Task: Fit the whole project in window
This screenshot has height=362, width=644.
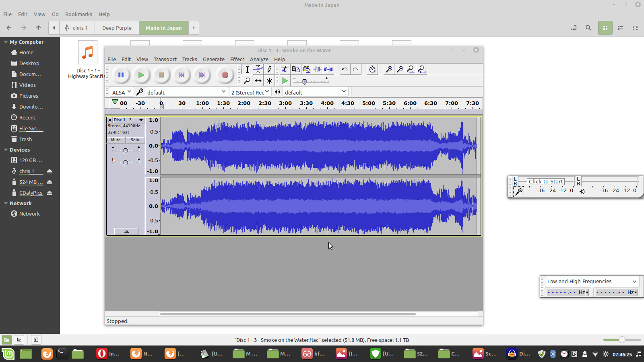Action: pyautogui.click(x=421, y=69)
